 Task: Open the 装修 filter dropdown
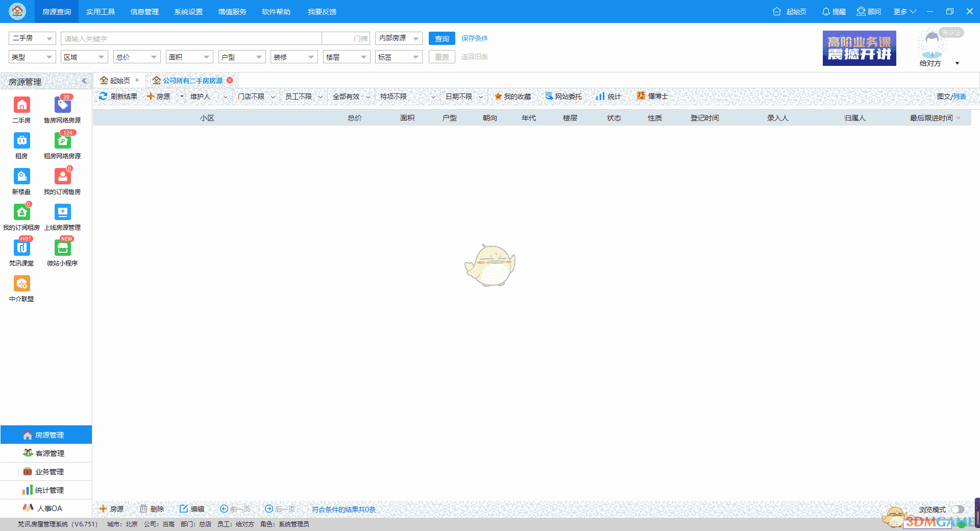294,57
